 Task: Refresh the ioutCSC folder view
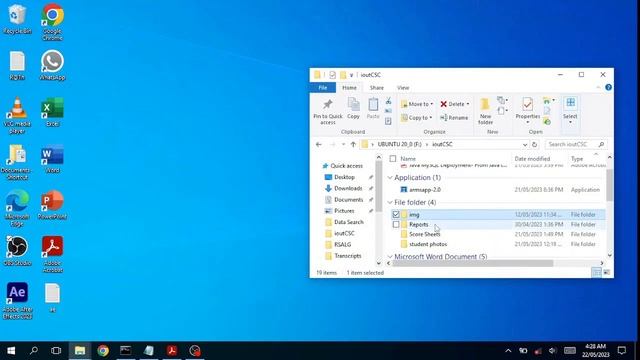tap(534, 144)
